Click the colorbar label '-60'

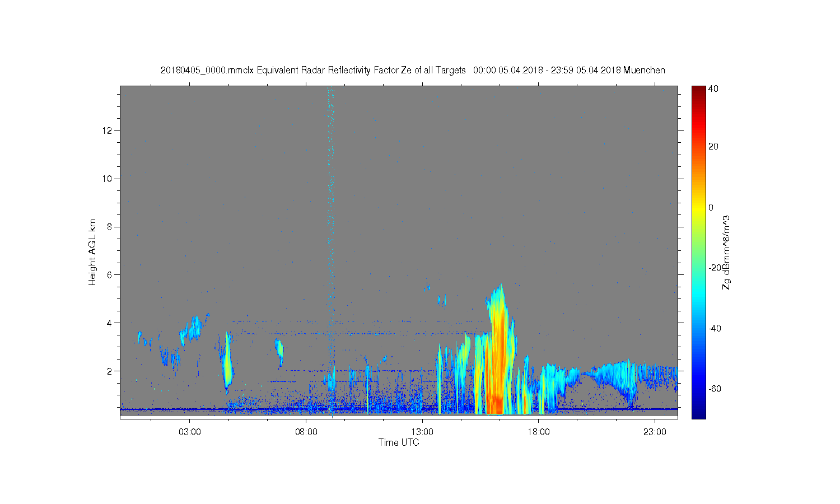click(714, 389)
